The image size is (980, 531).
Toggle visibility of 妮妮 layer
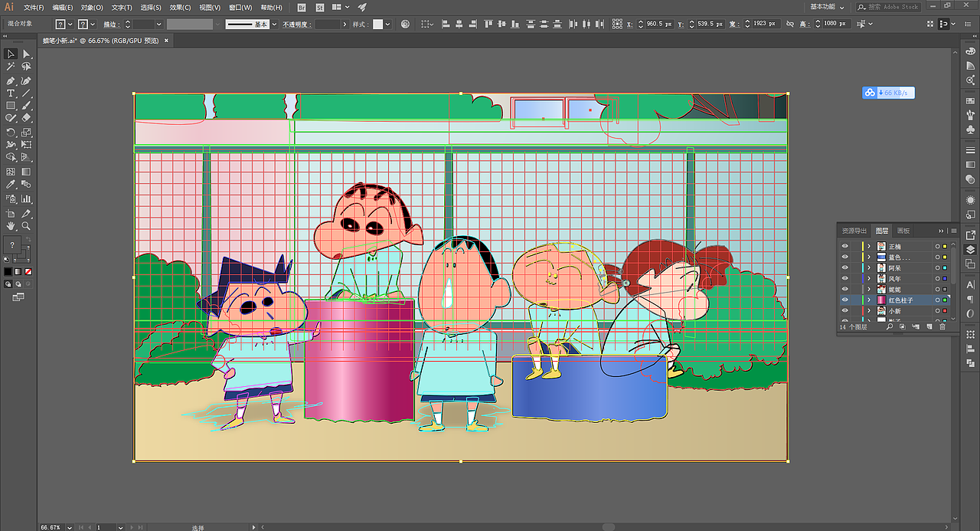(845, 290)
